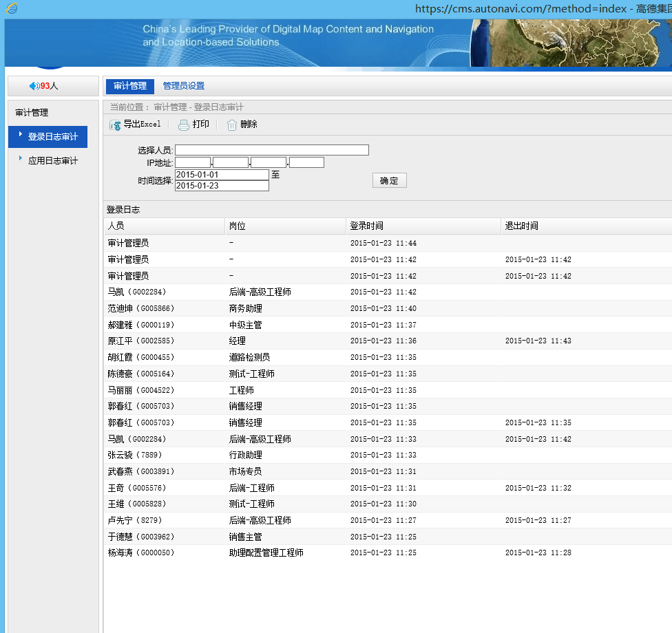Select the row 杨海涛（G000050）
Image resolution: width=672 pixels, height=633 pixels.
click(388, 552)
